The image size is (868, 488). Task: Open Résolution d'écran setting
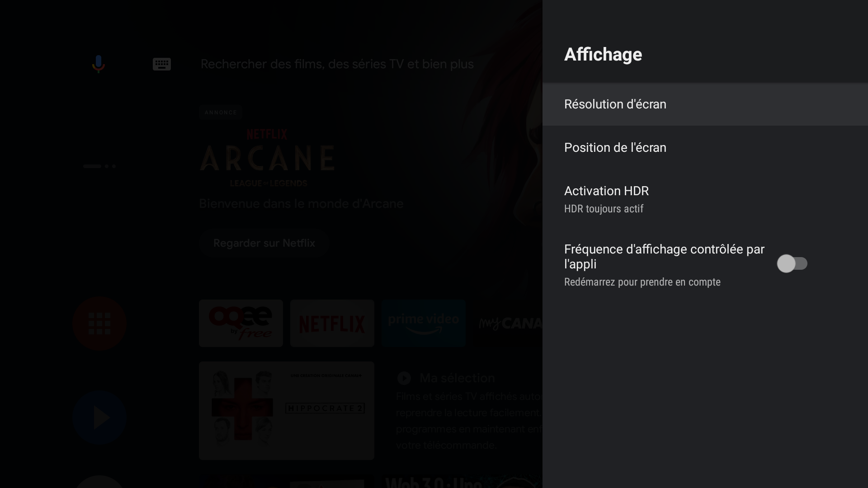tap(705, 104)
